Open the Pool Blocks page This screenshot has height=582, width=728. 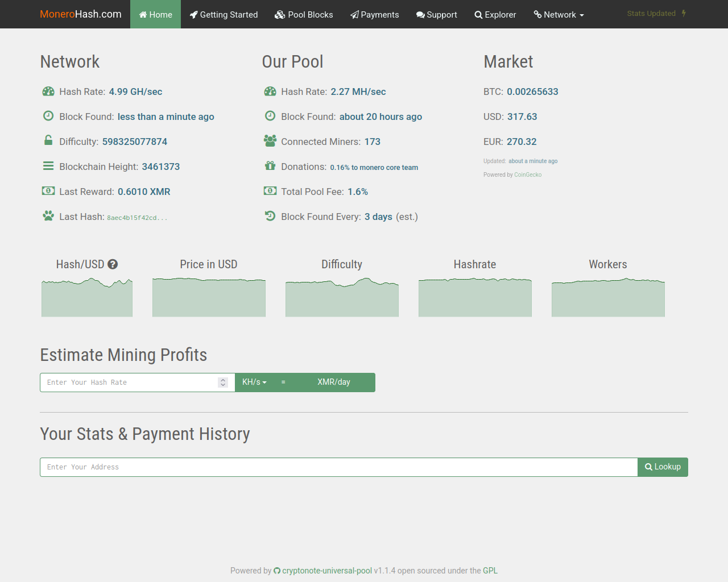(304, 14)
